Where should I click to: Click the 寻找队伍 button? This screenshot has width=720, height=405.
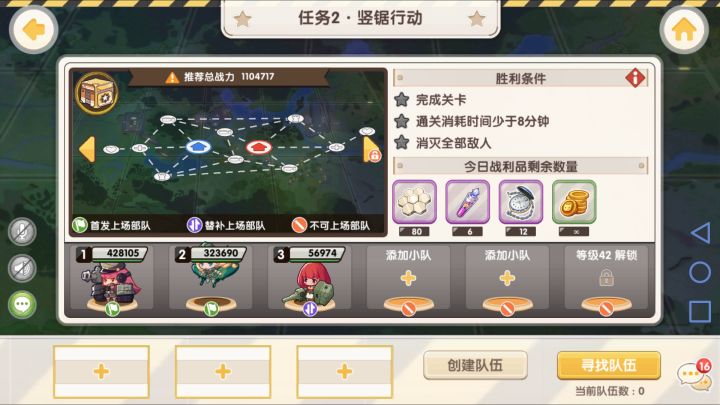click(609, 366)
